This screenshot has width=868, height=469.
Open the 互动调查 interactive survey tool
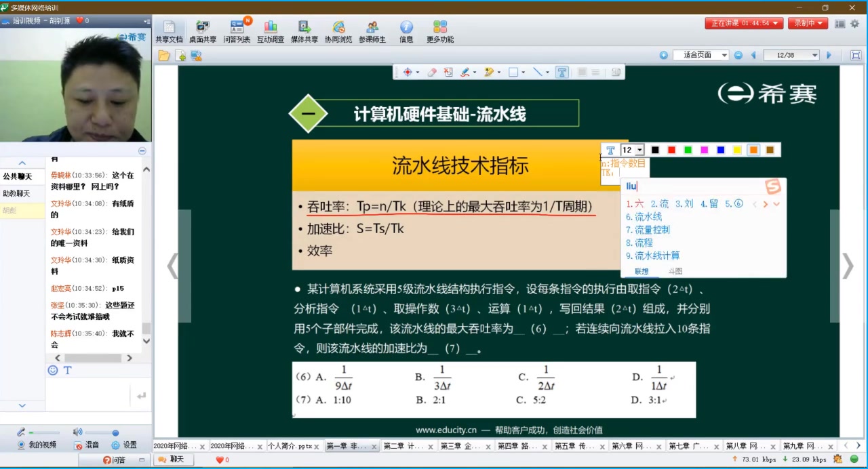(x=271, y=30)
